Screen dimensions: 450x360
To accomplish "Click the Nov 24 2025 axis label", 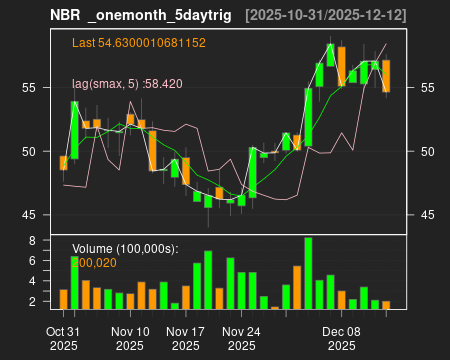I will coord(241,339).
